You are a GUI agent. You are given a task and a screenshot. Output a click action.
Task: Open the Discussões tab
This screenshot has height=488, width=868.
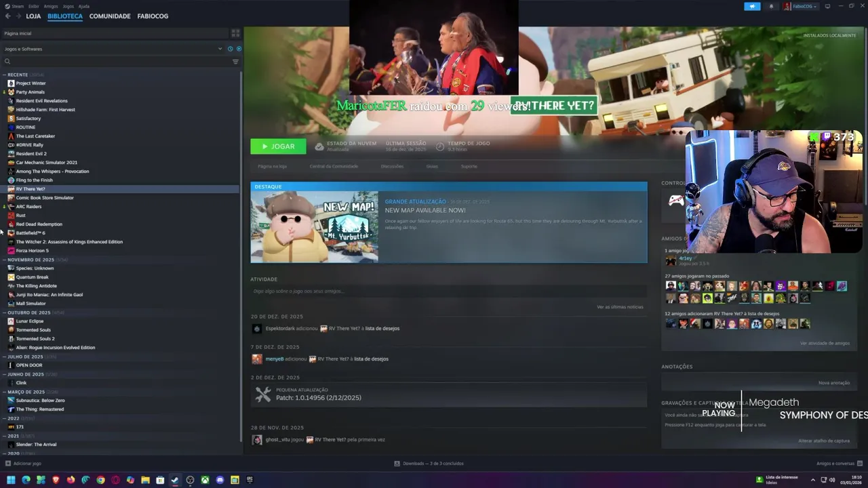pos(392,166)
